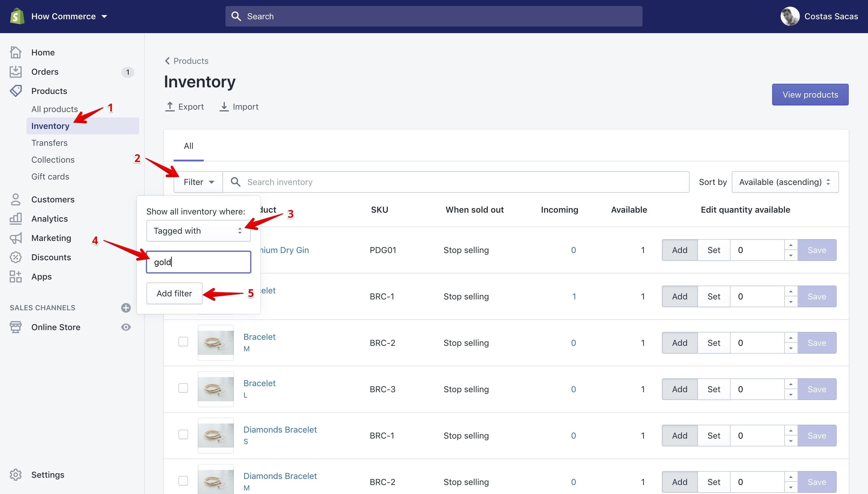Open All products in sidebar

(x=55, y=109)
